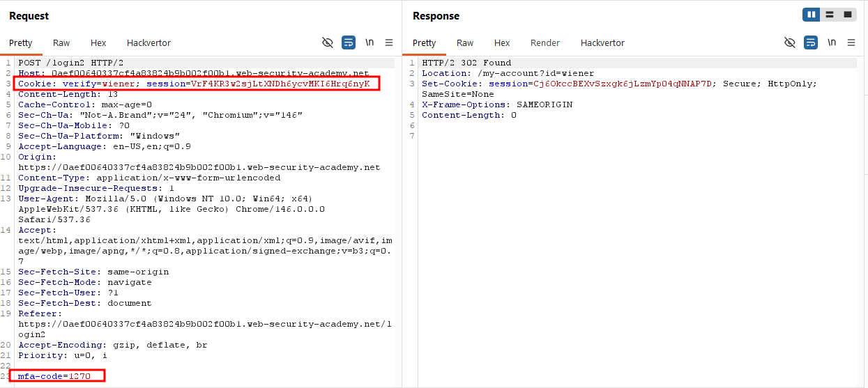Toggle word wrap icon in Response panel

point(811,42)
